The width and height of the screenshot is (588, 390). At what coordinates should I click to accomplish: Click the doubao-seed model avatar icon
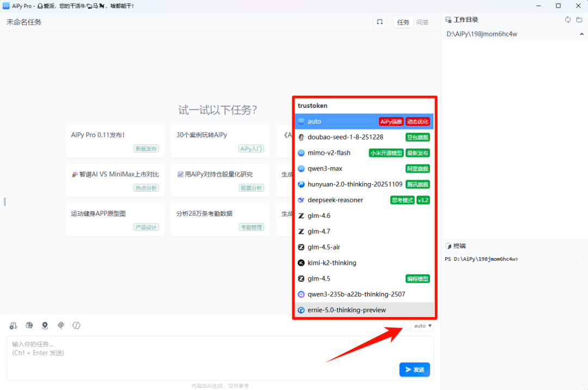(301, 137)
